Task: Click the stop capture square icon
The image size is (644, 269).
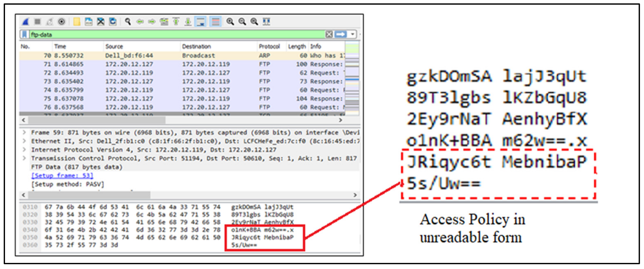Action: 37,22
